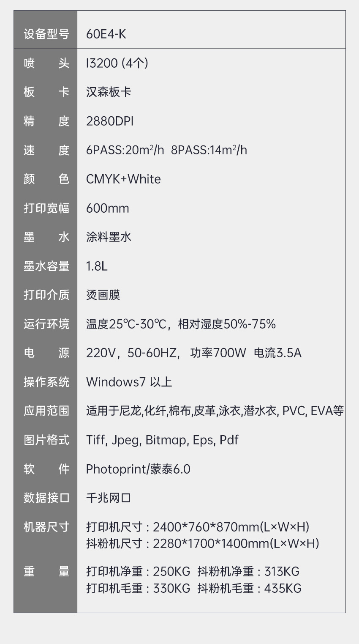Click the 6PASS:20m²/h speed text
This screenshot has height=644, width=359.
point(125,150)
